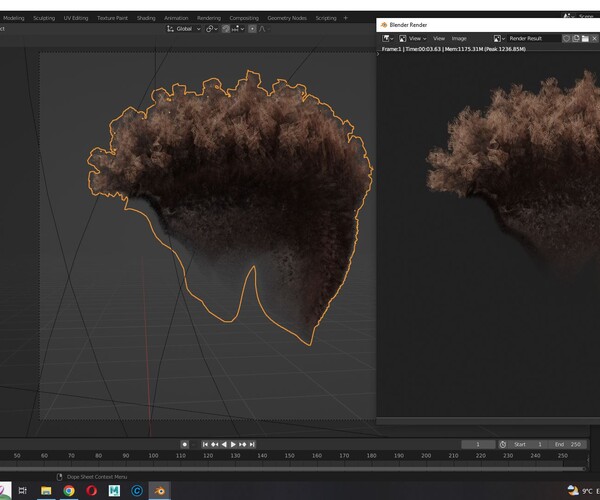Click the 'Frame:1 | Time:00:03.63' render info text

(x=411, y=49)
